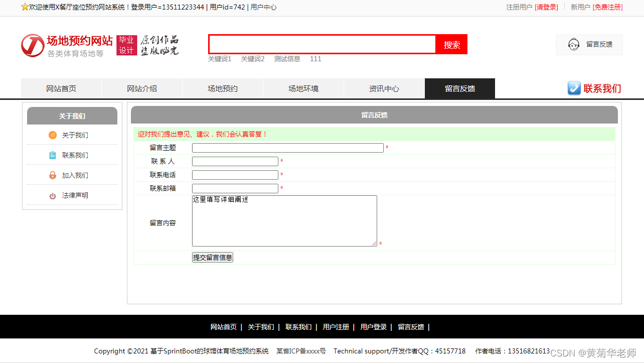The image size is (644, 363).
Task: Click the footer 用户注册 link
Action: [x=336, y=327]
